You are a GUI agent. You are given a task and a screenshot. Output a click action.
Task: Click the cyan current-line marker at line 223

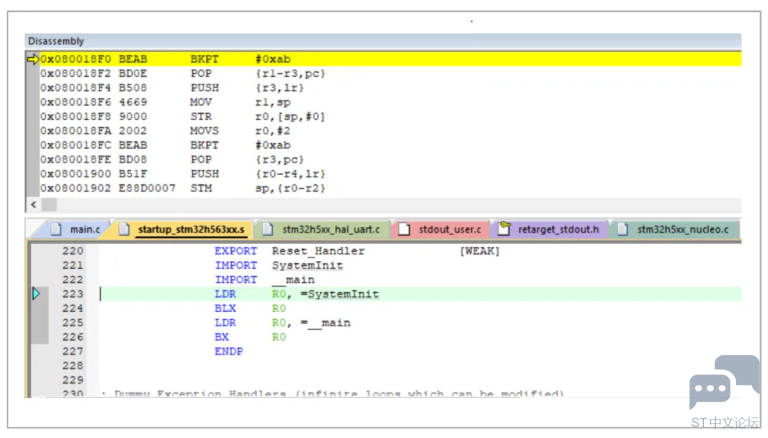coord(36,294)
